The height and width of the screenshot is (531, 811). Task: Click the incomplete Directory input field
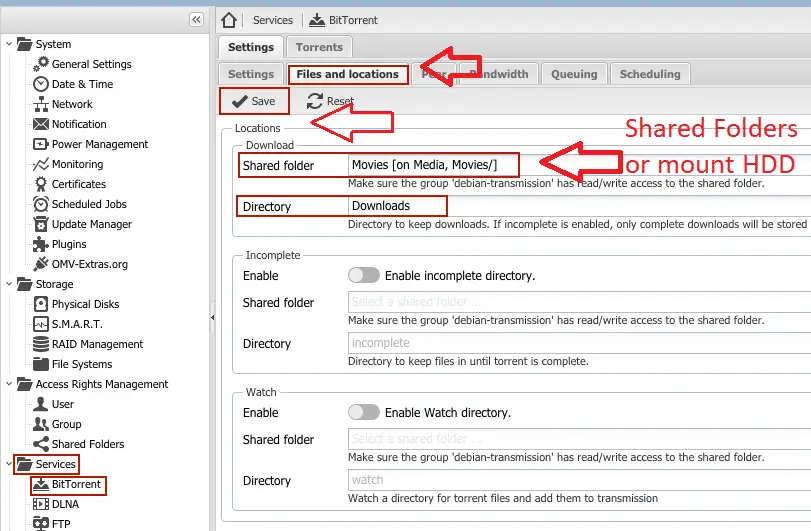point(579,343)
